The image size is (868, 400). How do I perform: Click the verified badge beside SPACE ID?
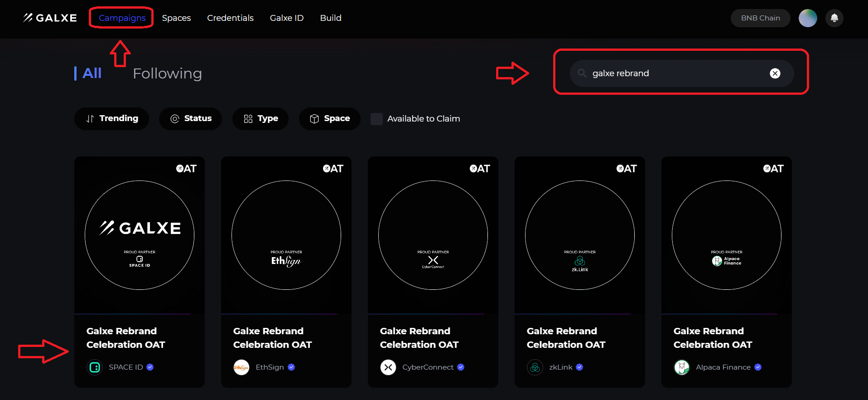150,367
